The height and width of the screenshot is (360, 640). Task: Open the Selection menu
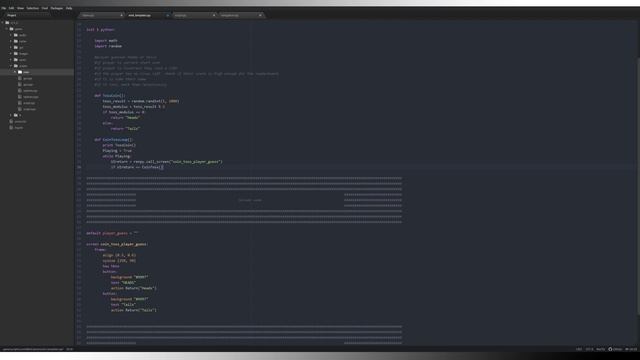[33, 8]
